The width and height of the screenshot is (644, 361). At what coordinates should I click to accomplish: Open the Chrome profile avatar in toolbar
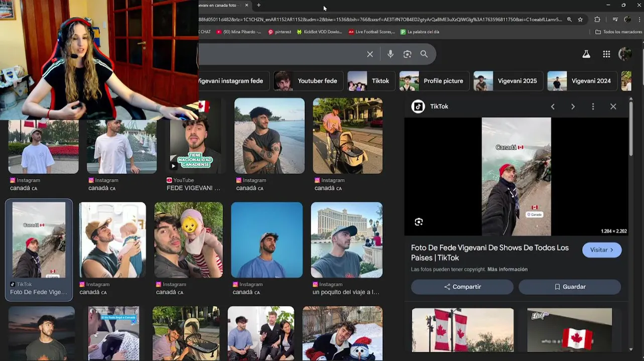point(627,20)
